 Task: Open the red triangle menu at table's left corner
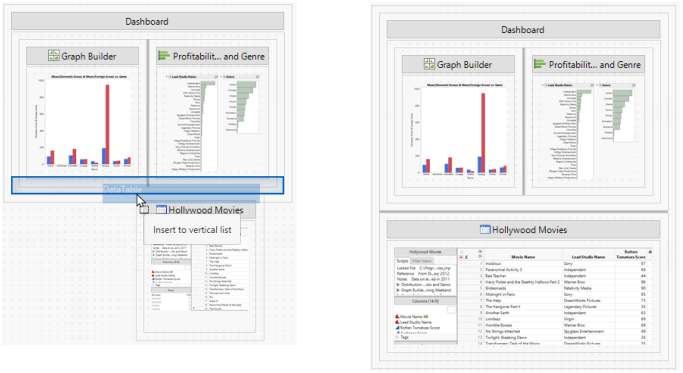click(461, 257)
